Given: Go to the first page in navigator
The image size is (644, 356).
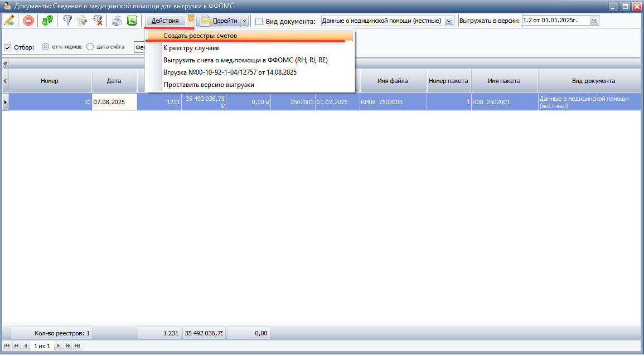Looking at the screenshot, I should point(7,346).
